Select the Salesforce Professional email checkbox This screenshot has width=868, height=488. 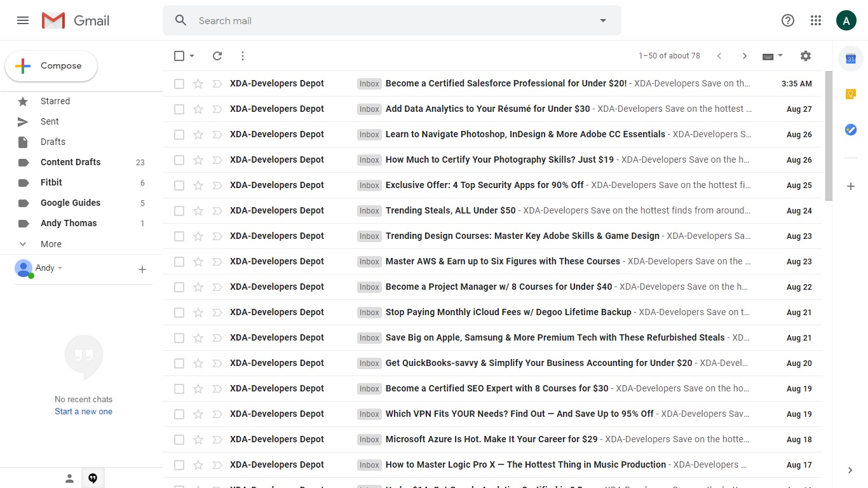[x=179, y=83]
